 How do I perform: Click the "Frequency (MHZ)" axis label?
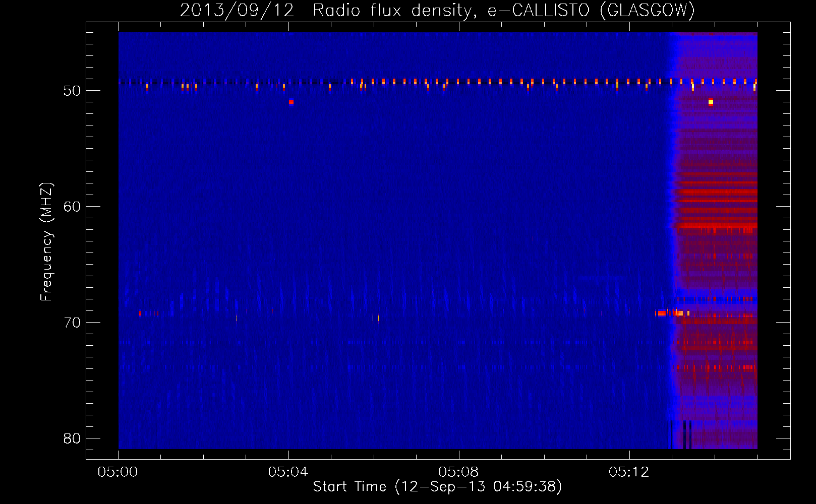click(x=46, y=241)
